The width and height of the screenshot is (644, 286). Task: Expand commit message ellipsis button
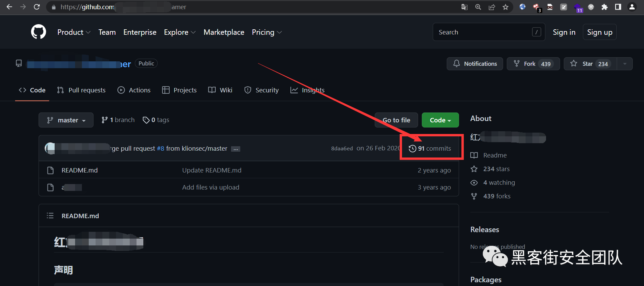click(235, 149)
